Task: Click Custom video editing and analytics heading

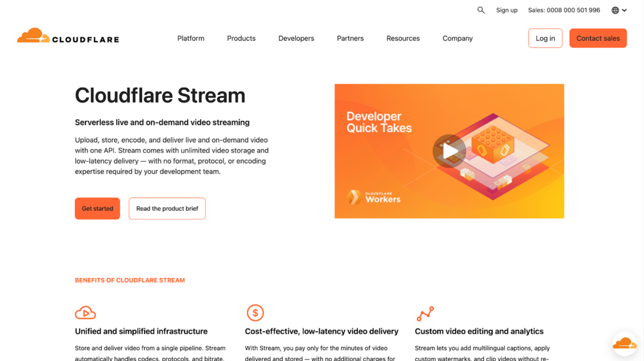Action: pos(479,331)
